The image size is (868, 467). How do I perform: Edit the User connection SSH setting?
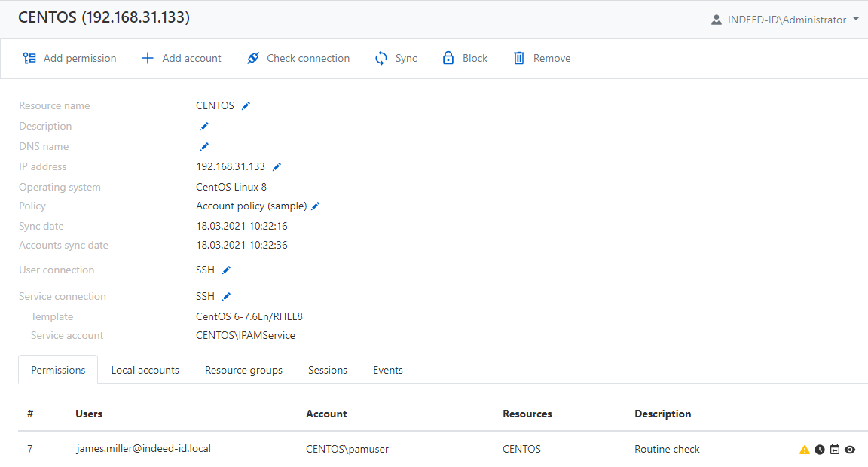click(226, 270)
